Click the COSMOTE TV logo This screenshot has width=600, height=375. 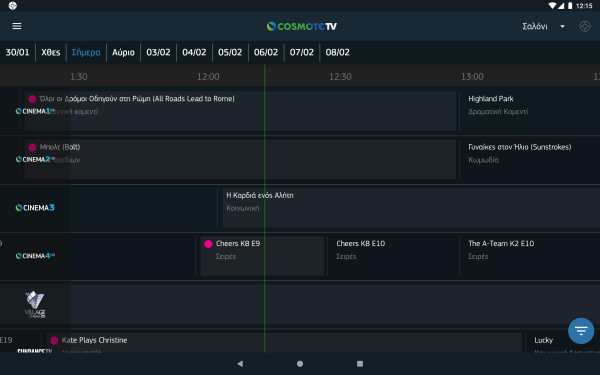pyautogui.click(x=302, y=26)
